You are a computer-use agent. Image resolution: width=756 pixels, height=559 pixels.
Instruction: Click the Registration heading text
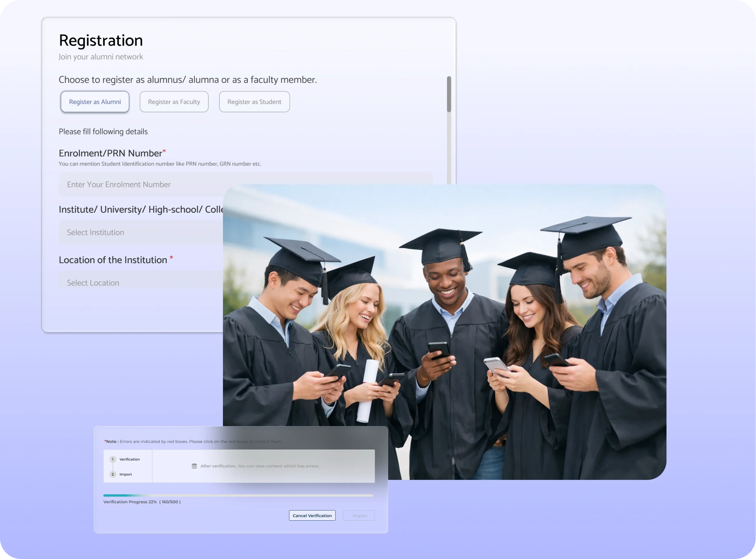click(101, 41)
